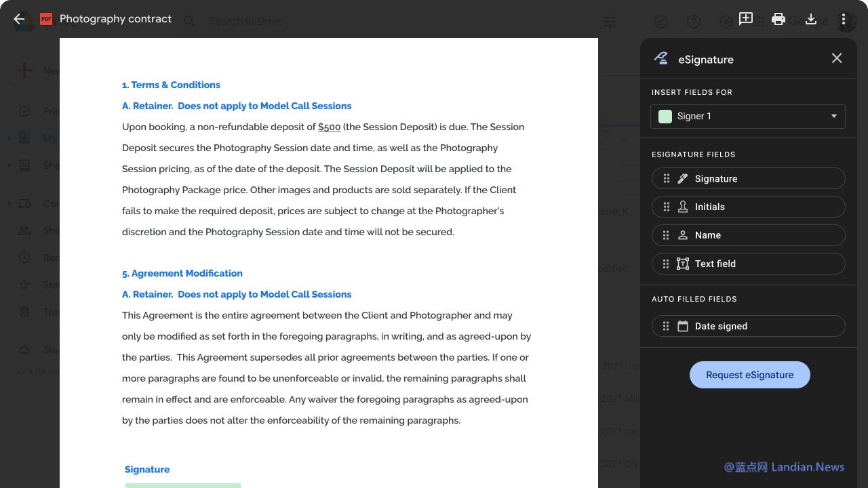The image size is (868, 488).
Task: Click the person icon in Name field
Action: tap(683, 235)
